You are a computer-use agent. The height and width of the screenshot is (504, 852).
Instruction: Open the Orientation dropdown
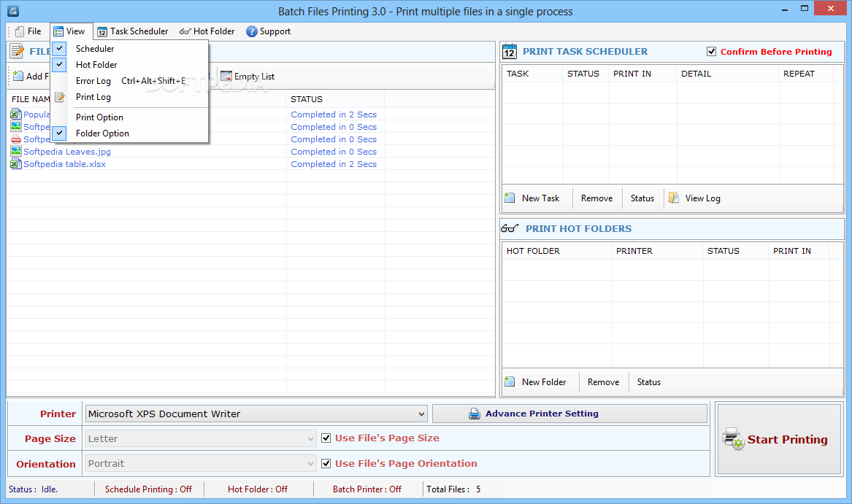click(x=310, y=464)
